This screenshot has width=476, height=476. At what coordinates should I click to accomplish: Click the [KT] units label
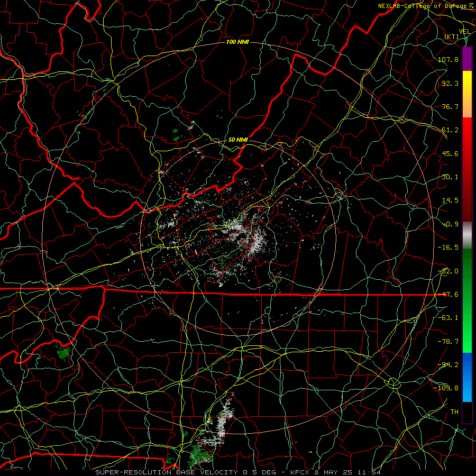452,36
